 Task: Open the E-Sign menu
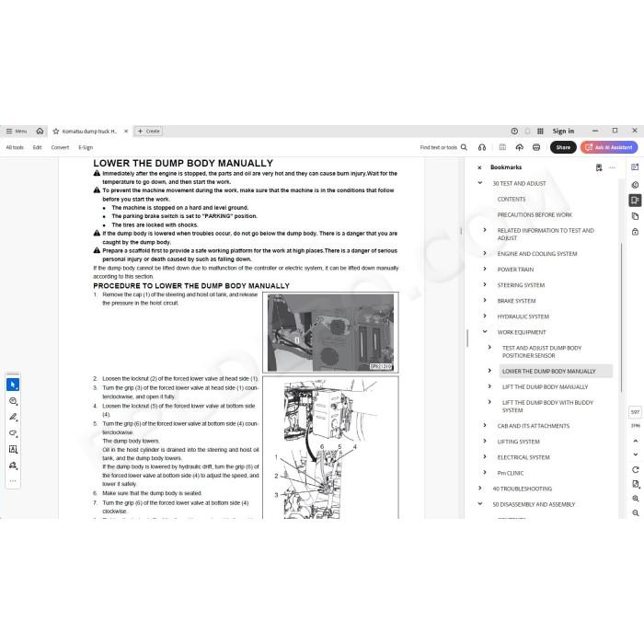[x=86, y=147]
